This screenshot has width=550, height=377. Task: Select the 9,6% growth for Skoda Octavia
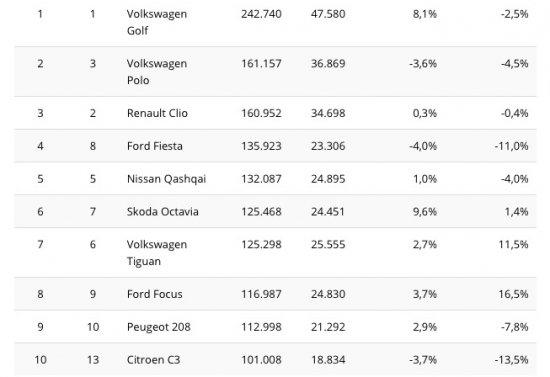pyautogui.click(x=425, y=211)
